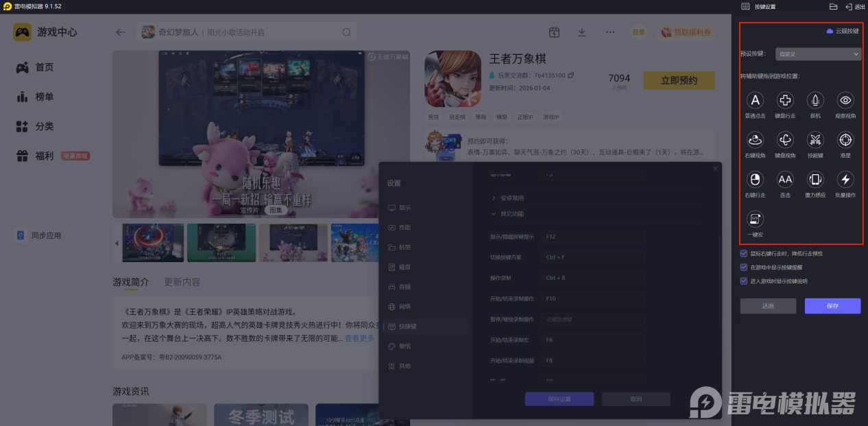This screenshot has height=426, width=868.
Task: Click 领取福利券 coupon button
Action: click(686, 32)
